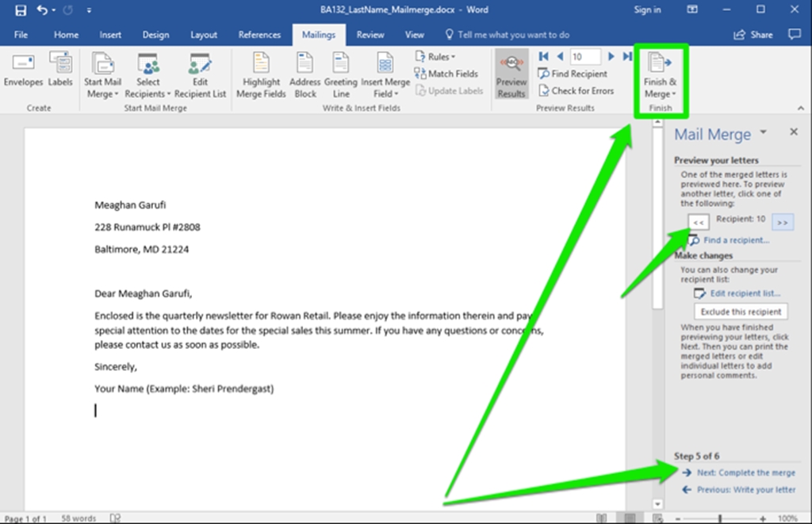Viewport: 812px width, 524px height.
Task: Click the record number input field
Action: tap(585, 57)
